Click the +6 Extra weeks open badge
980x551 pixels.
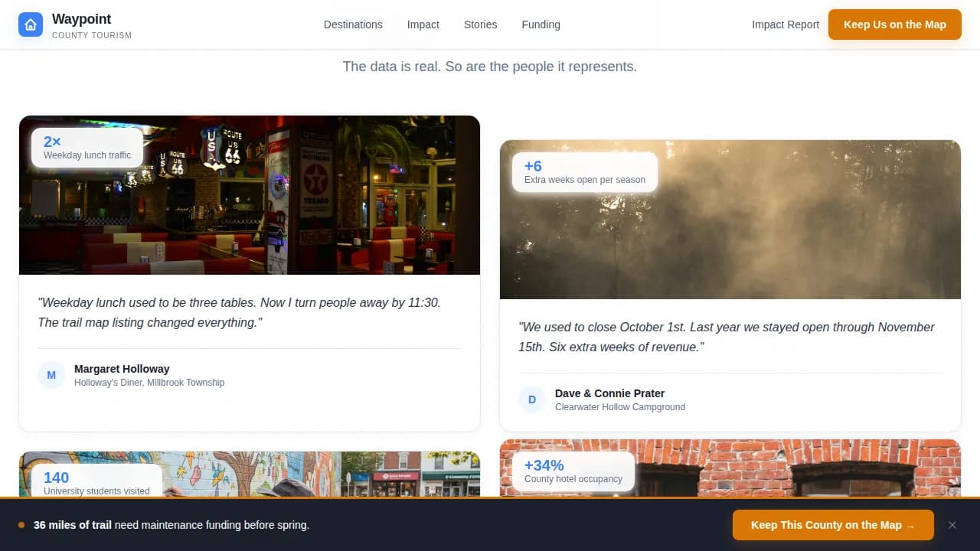pos(585,172)
